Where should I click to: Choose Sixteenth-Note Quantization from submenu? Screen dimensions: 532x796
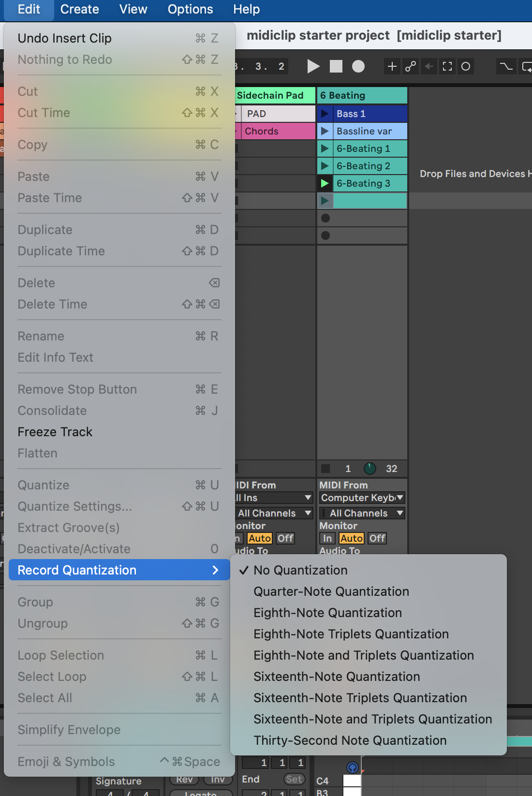tap(337, 677)
